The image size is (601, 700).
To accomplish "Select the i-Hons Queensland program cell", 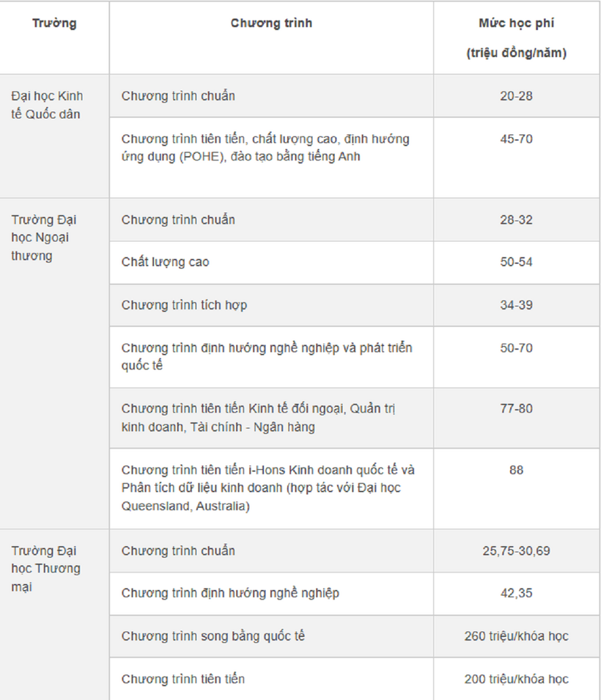I will [271, 489].
